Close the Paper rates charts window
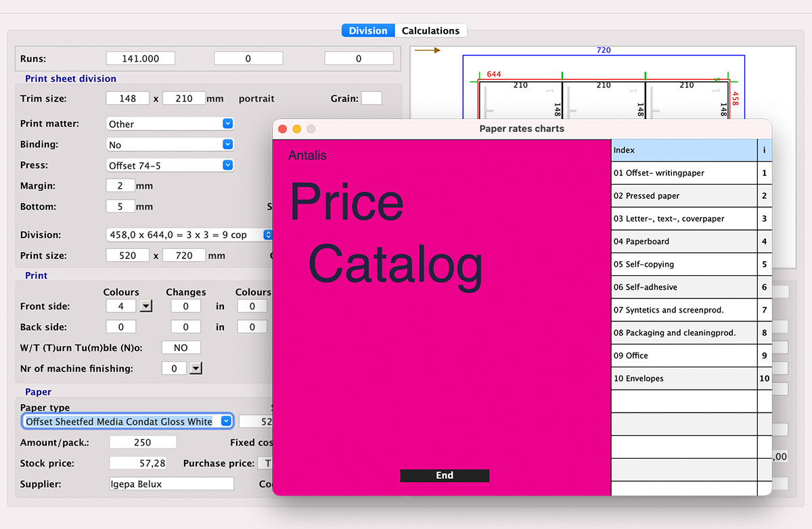 [283, 129]
